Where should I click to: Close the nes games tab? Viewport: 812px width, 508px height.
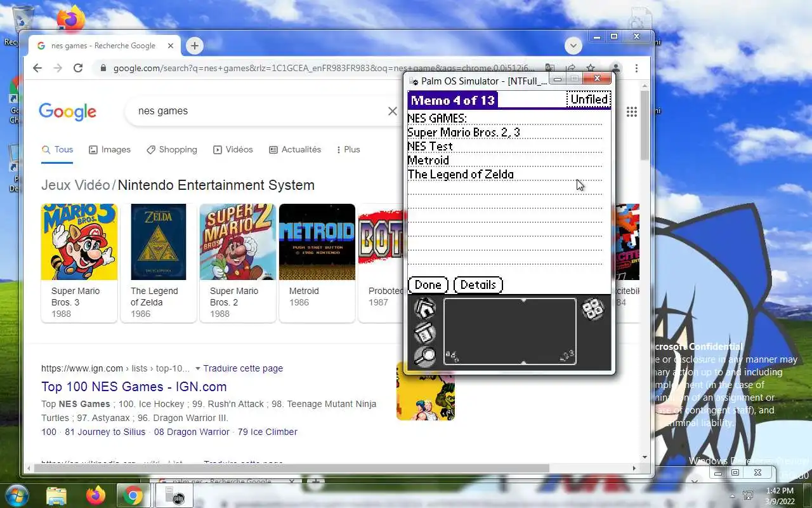coord(171,46)
